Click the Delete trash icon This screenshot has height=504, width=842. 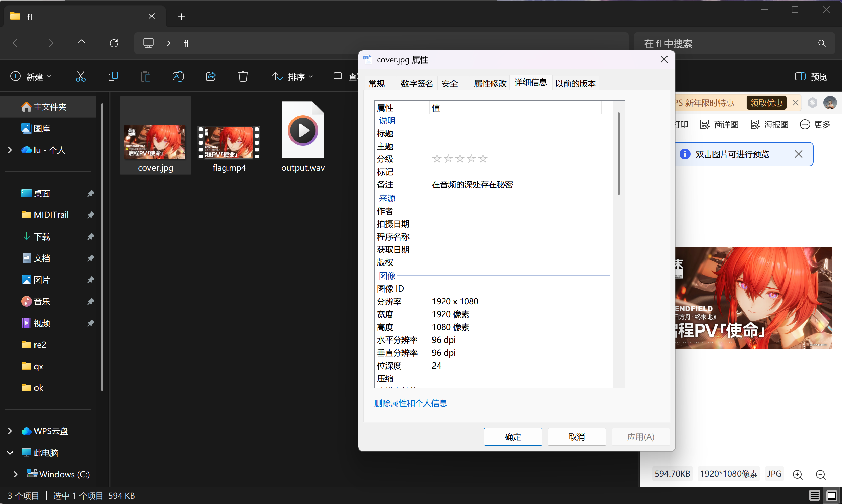click(243, 76)
